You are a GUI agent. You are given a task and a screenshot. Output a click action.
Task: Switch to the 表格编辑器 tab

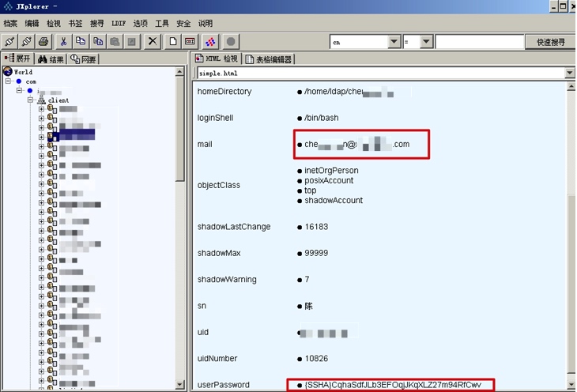[269, 59]
